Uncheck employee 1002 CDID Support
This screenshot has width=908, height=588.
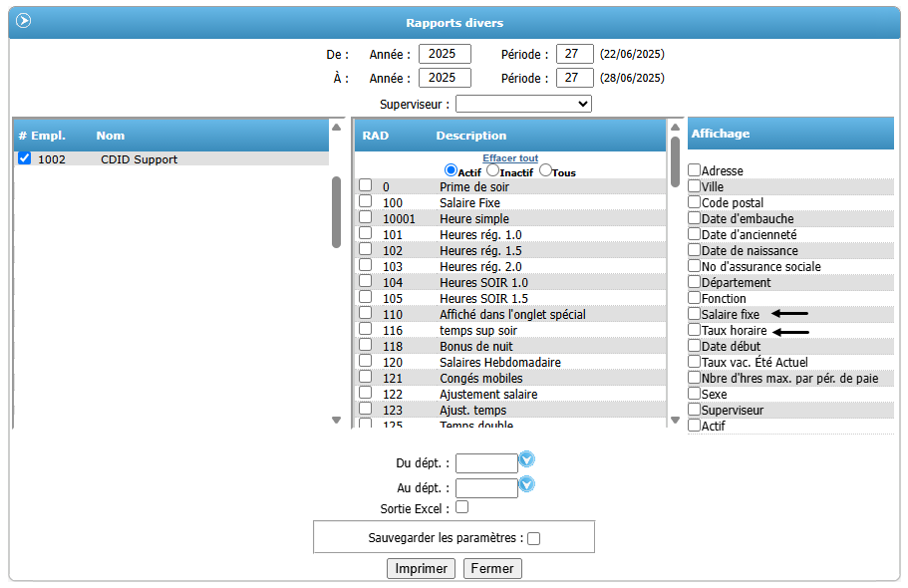point(25,158)
